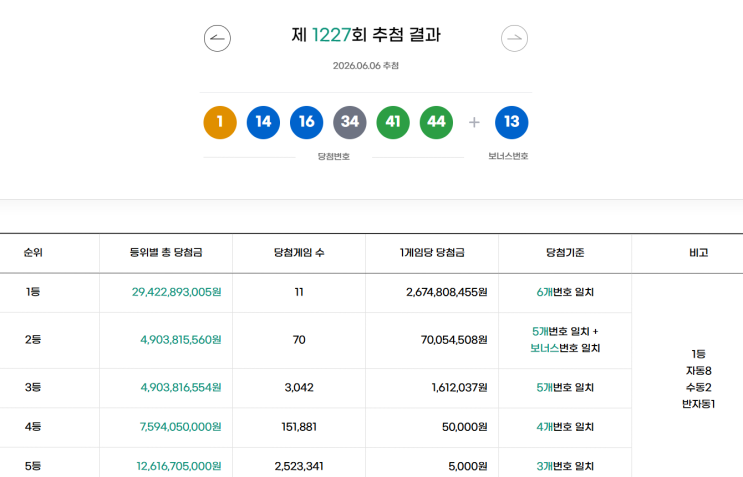Click the winner count 2,523,341
The image size is (743, 477).
(299, 466)
